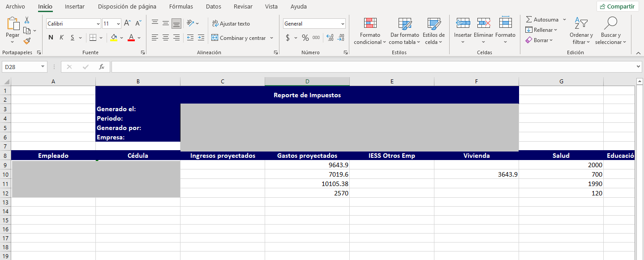Screen dimensions: 644x260
Task: Click the select-all corner triangle
Action: coord(6,82)
